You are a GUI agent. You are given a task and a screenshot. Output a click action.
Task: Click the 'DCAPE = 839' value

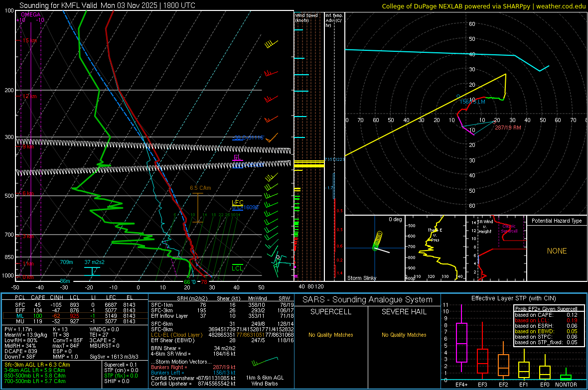(20, 351)
